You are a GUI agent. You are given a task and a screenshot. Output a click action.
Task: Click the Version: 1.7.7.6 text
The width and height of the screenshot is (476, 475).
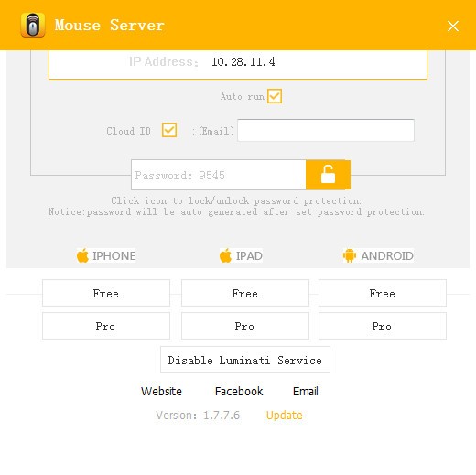198,416
